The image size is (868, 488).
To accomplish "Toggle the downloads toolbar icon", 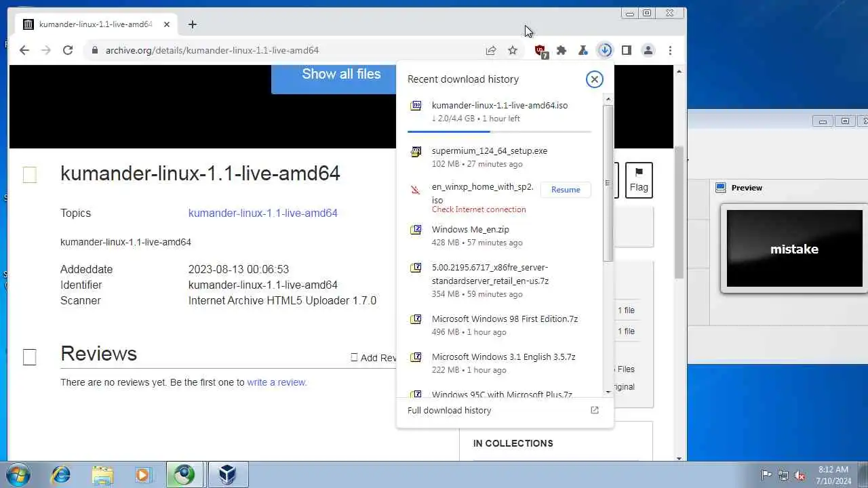I will click(605, 50).
